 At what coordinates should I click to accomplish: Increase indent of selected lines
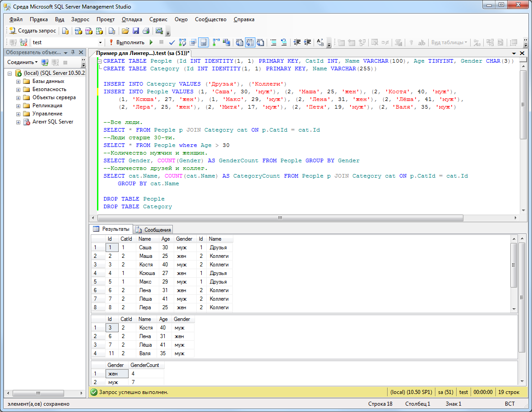(307, 42)
